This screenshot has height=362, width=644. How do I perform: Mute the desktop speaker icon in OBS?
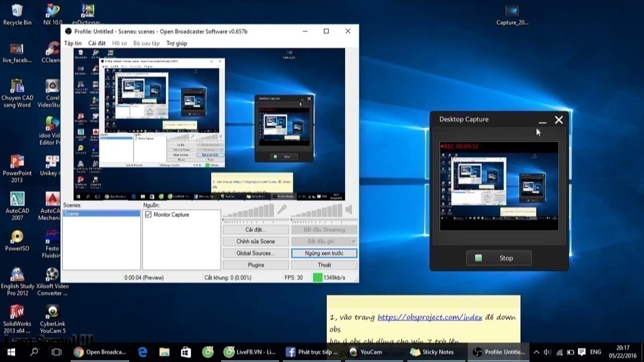(349, 209)
